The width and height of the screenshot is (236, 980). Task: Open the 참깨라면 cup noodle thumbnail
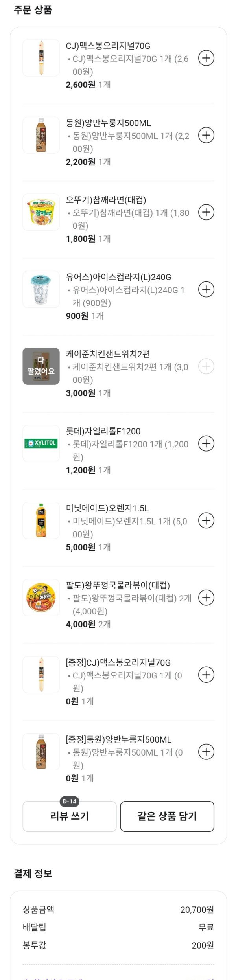(x=41, y=212)
